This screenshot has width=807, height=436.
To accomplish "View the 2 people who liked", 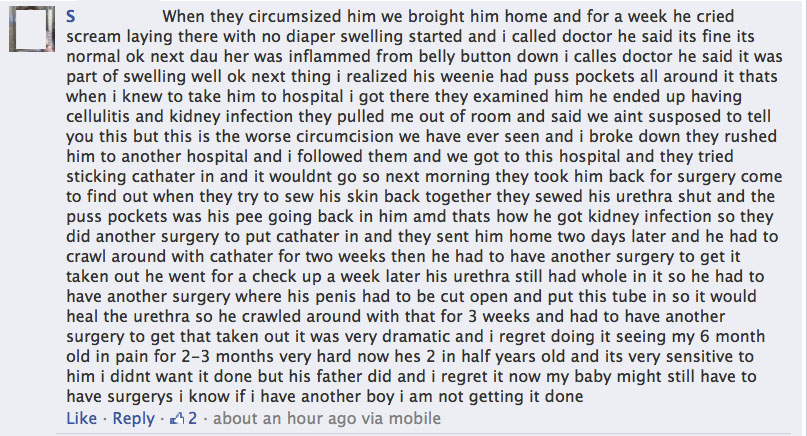I will [x=184, y=418].
